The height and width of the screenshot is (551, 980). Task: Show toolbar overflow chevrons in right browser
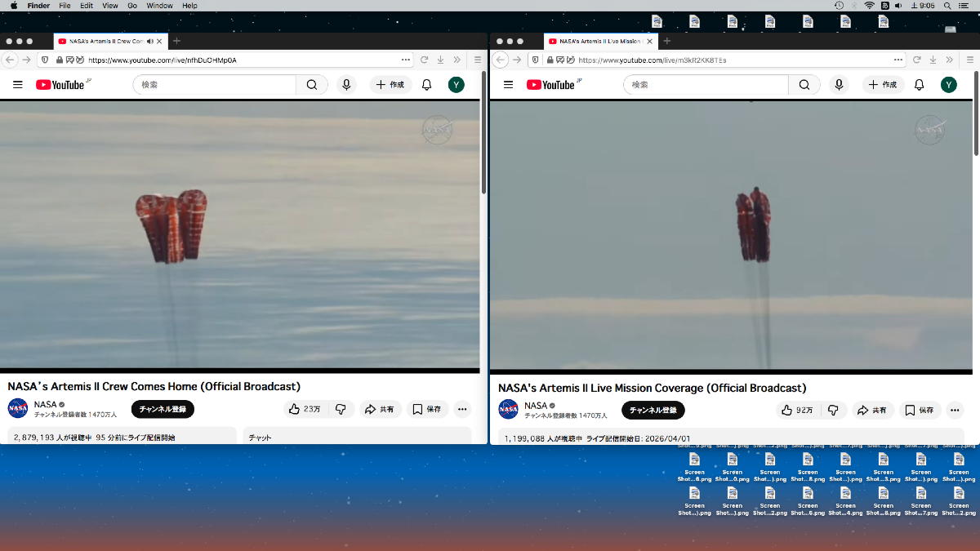950,60
